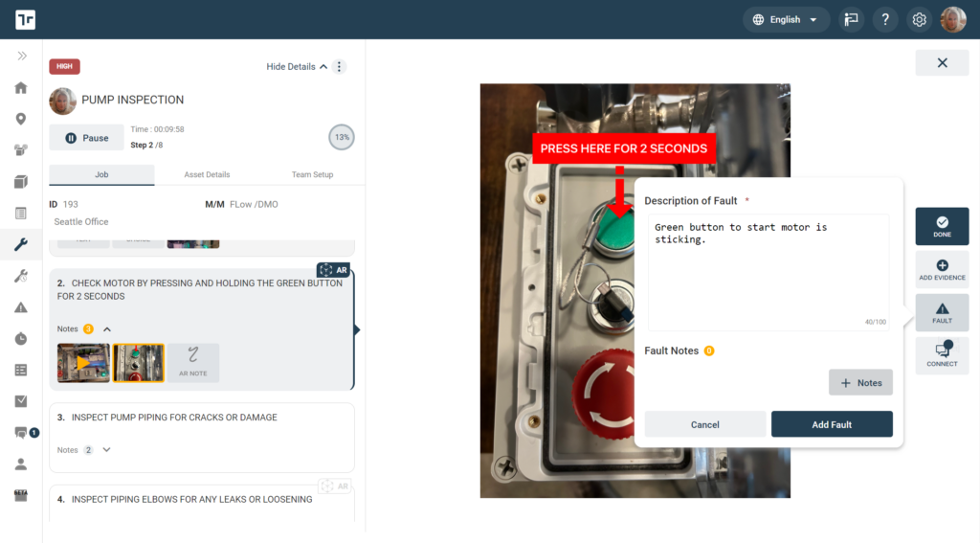Open the help question mark icon
The image size is (980, 543).
(x=885, y=19)
